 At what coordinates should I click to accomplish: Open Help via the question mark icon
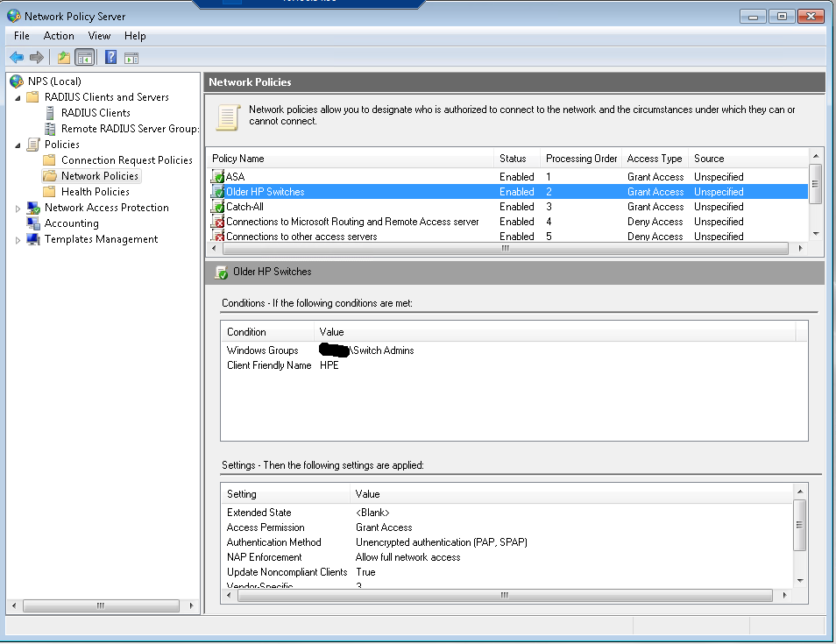coord(110,58)
